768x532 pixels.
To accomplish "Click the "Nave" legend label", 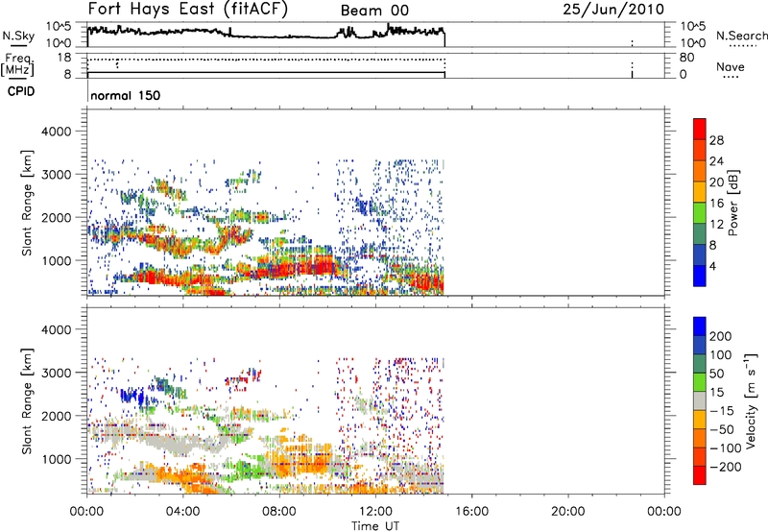I will (x=730, y=67).
